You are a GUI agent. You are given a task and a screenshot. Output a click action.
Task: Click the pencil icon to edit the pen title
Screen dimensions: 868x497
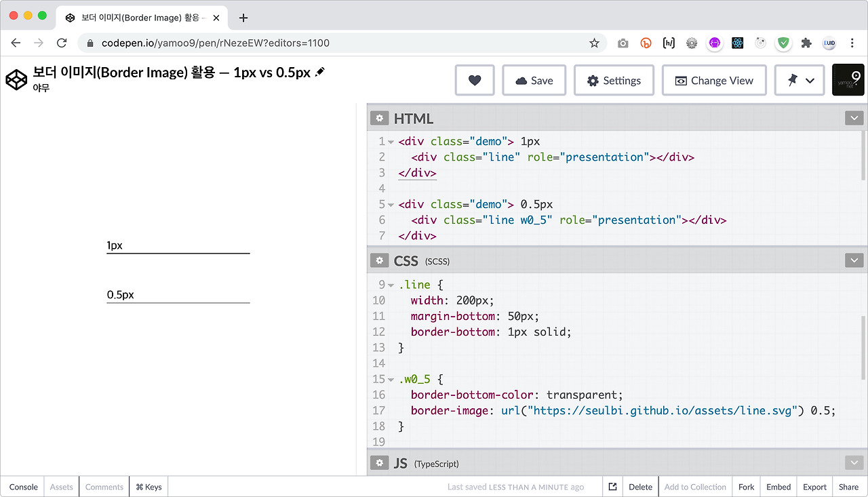[x=320, y=72]
